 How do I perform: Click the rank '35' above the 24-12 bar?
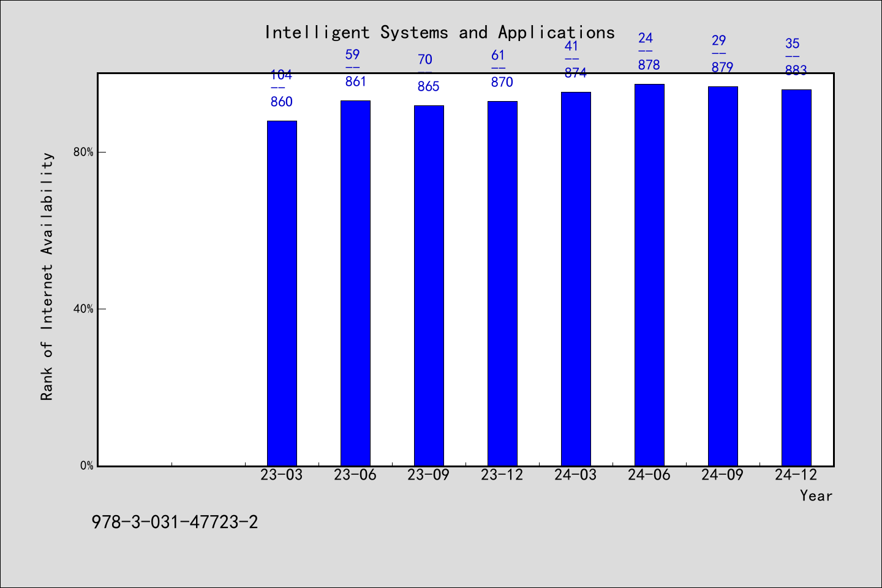793,43
